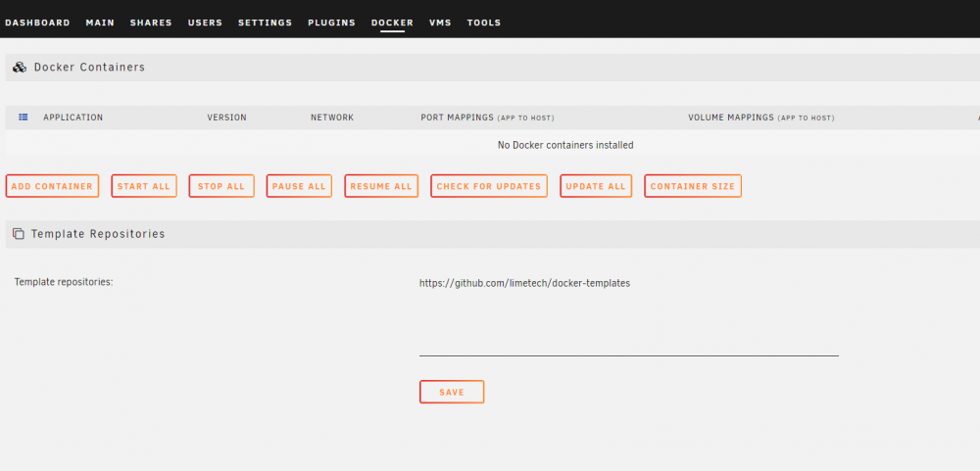
Task: Save the template repositories
Action: tap(451, 392)
